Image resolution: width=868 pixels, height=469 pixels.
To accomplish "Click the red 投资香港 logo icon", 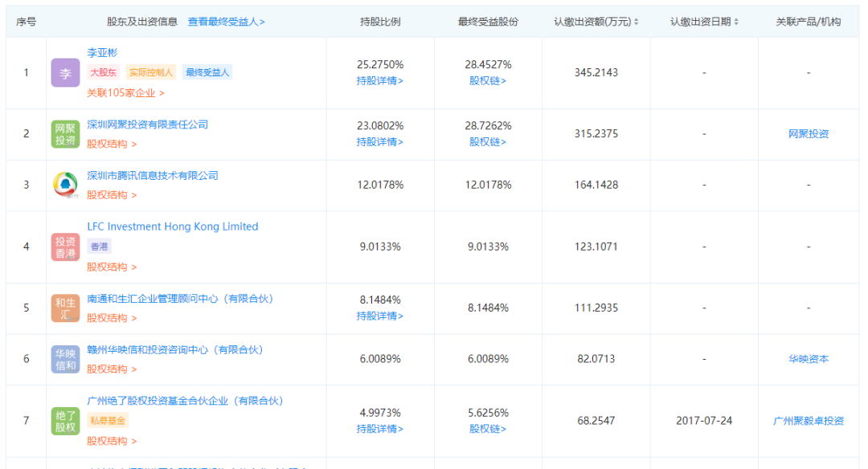I will [65, 247].
